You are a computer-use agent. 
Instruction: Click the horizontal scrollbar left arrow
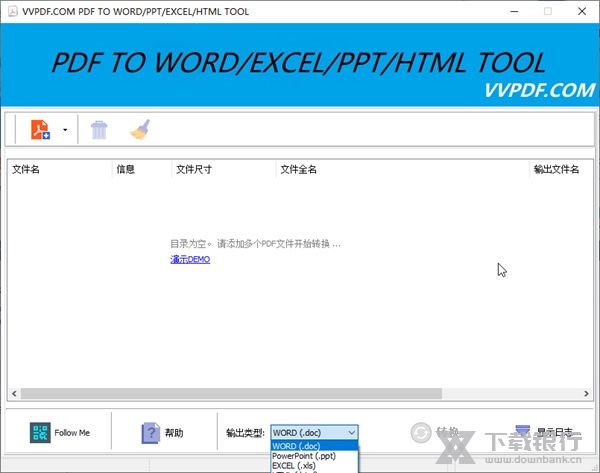14,393
